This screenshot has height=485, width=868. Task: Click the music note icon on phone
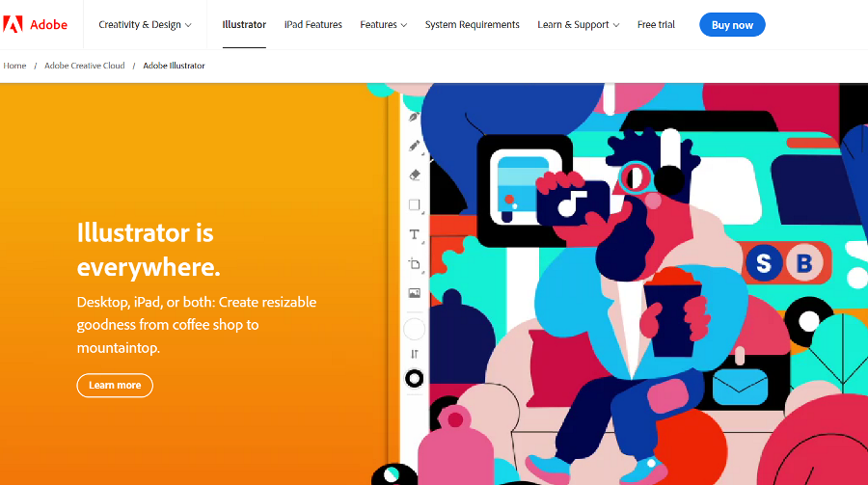point(571,203)
